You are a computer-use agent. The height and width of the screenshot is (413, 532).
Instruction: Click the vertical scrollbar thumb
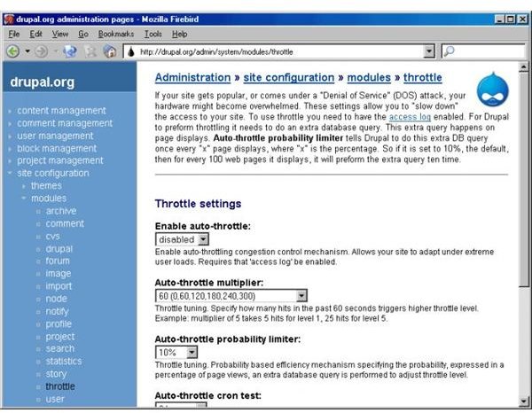coord(523,180)
